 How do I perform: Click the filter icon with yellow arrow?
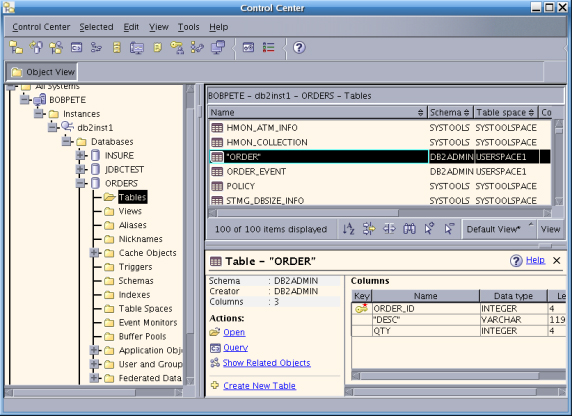click(x=369, y=229)
